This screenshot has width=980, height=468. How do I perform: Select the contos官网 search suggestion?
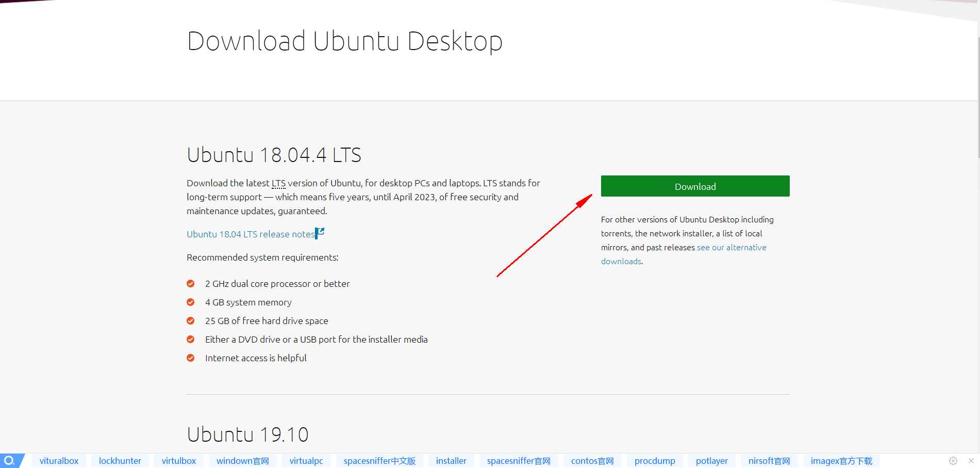tap(592, 461)
